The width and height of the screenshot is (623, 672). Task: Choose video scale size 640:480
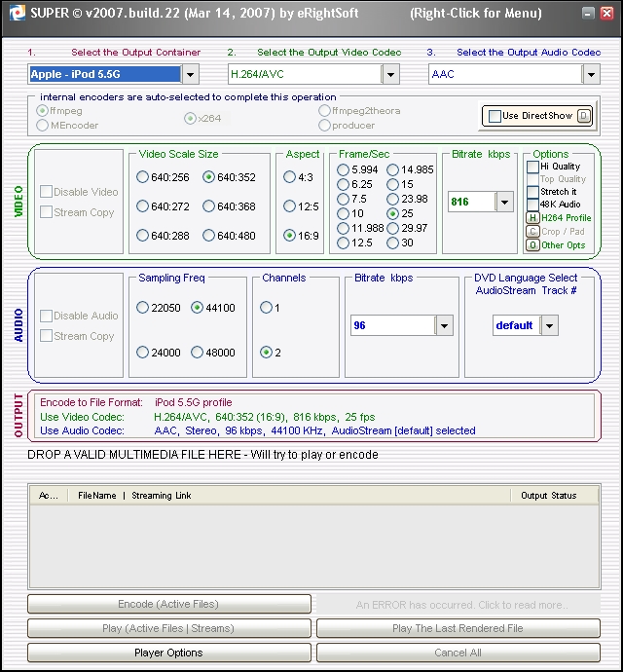(208, 236)
